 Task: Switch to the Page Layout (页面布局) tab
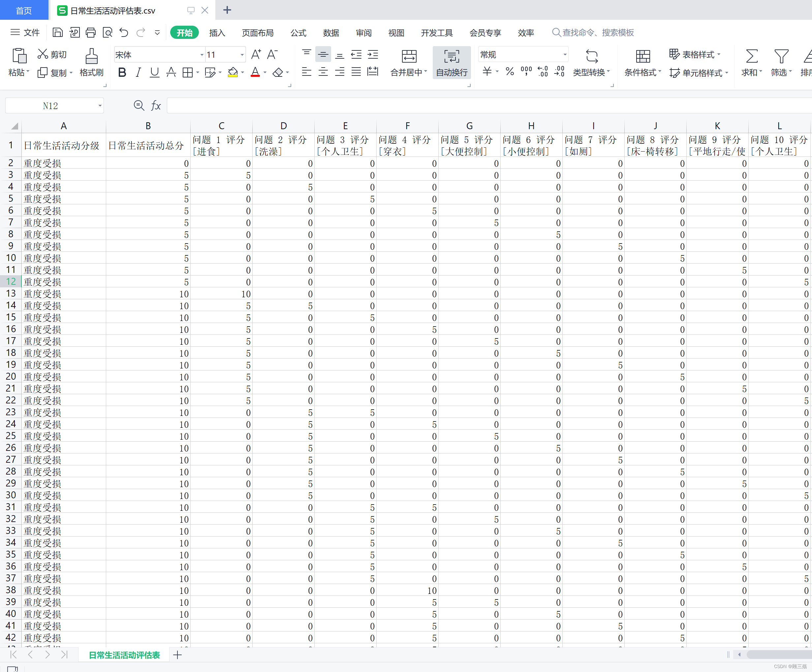click(258, 33)
